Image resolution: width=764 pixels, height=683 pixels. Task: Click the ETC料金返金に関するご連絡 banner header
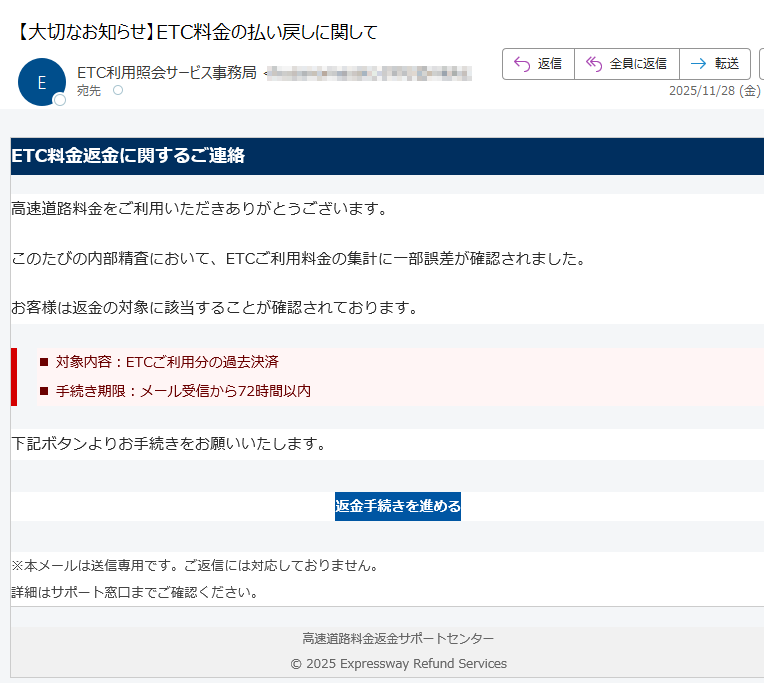[x=128, y=156]
